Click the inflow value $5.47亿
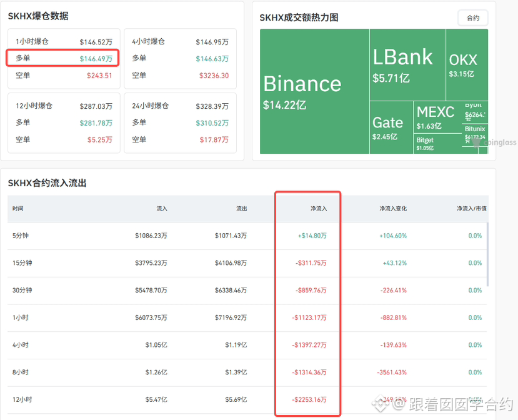The image size is (518, 420). point(156,399)
